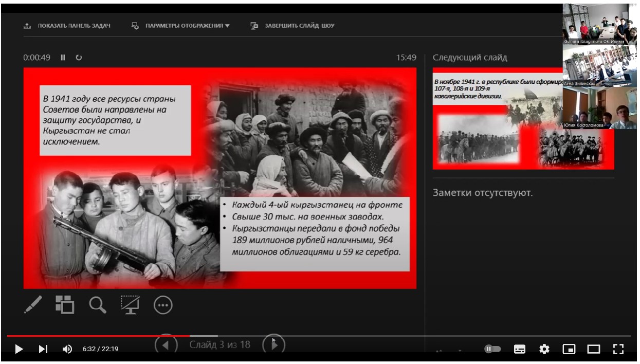Click the next slide preview thumbnail
This screenshot has width=640, height=364.
click(497, 118)
